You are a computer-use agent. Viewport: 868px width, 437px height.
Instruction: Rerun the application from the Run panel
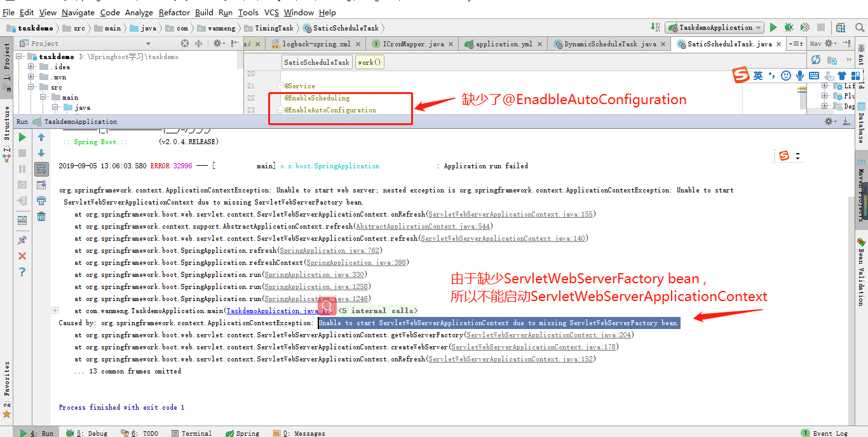click(x=21, y=137)
